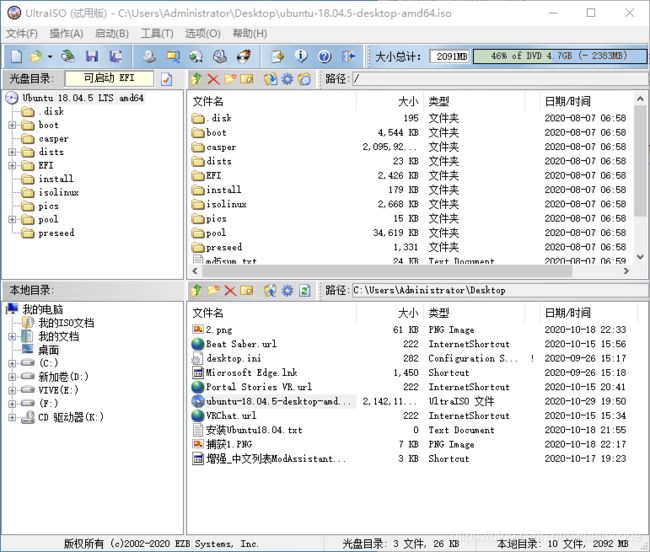
Task: Click the Rename icon in disc toolbar
Action: click(x=247, y=79)
